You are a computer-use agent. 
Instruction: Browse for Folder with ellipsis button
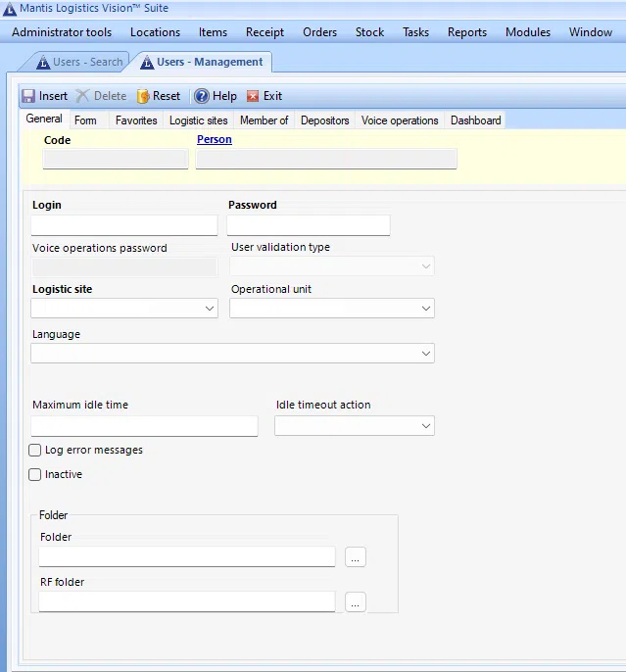[x=356, y=557]
